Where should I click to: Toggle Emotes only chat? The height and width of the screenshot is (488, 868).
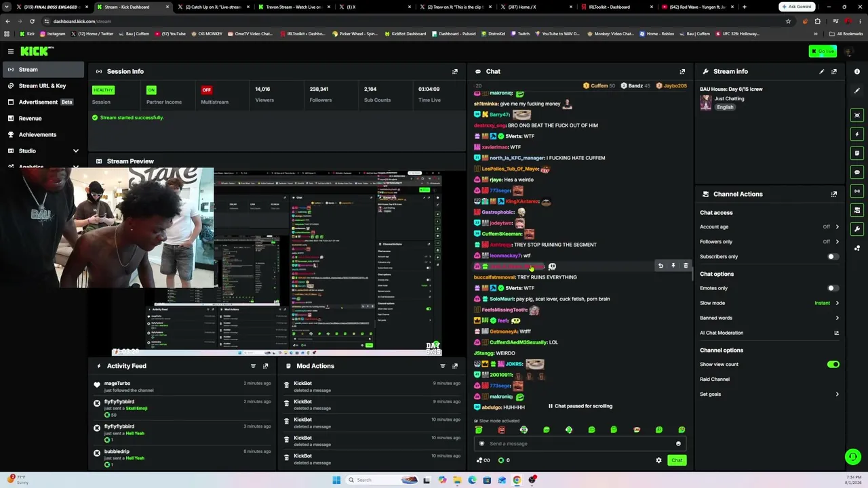[x=833, y=288]
